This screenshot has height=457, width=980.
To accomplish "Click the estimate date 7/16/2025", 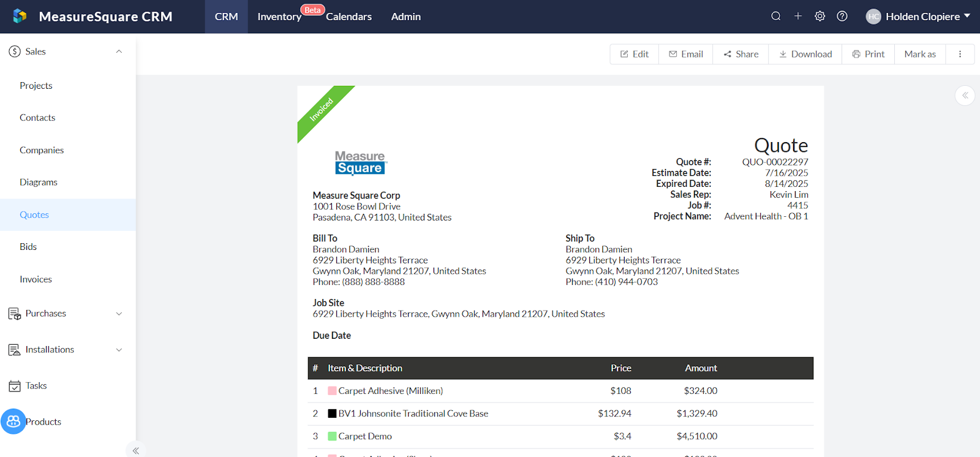I will 786,173.
